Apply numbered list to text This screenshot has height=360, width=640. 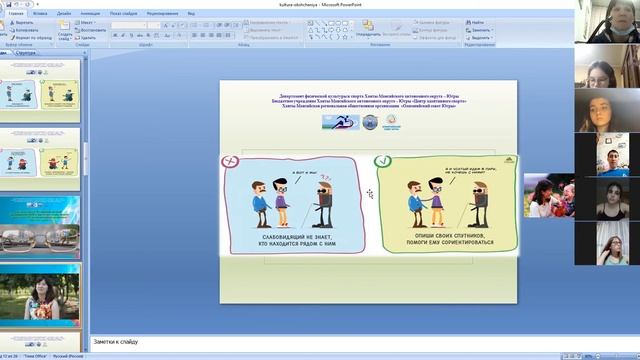pos(207,25)
